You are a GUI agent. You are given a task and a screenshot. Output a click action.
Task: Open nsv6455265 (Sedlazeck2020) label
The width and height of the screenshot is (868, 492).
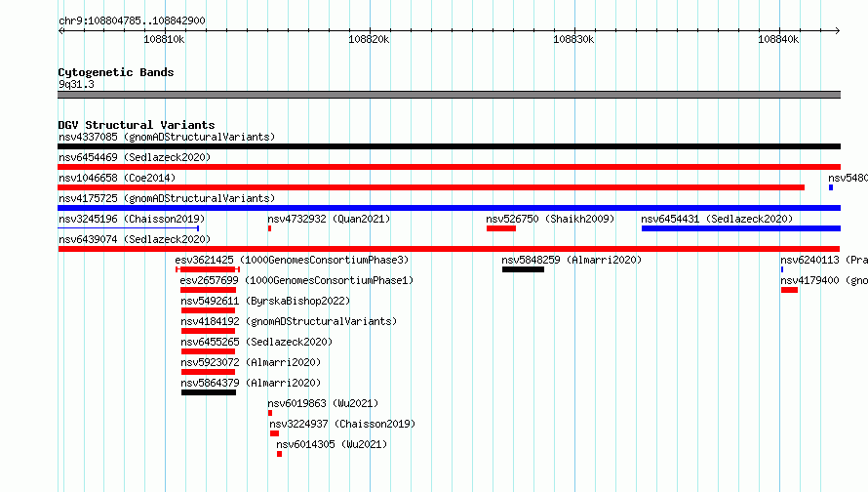(x=256, y=342)
